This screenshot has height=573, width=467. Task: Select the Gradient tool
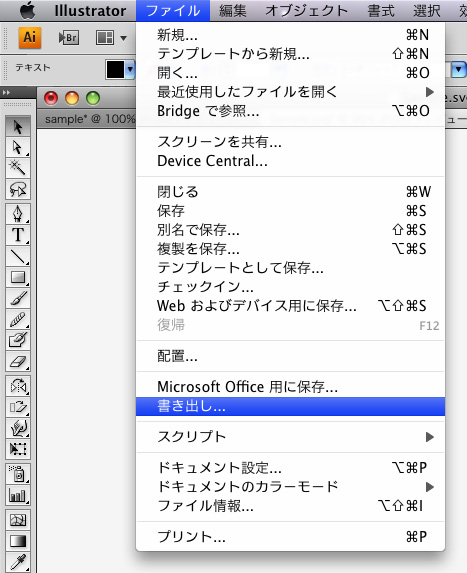[x=18, y=541]
